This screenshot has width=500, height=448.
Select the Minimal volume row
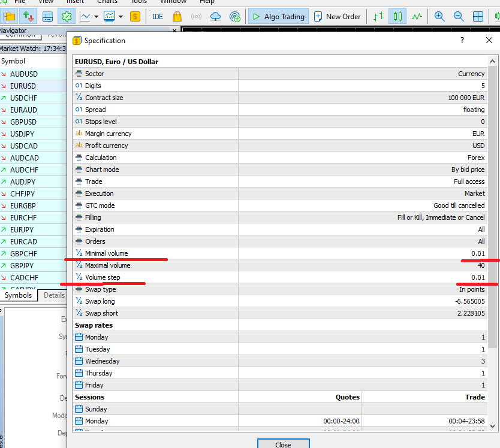click(x=280, y=253)
